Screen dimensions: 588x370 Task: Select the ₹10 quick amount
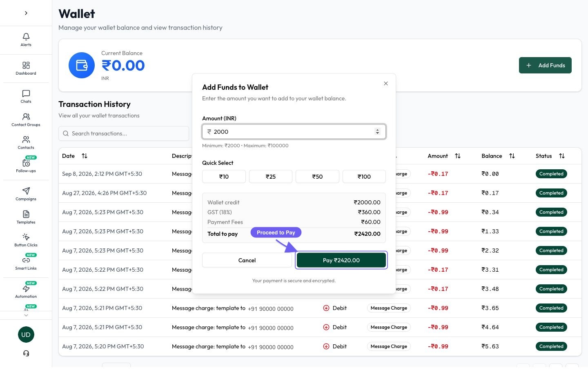click(x=224, y=176)
